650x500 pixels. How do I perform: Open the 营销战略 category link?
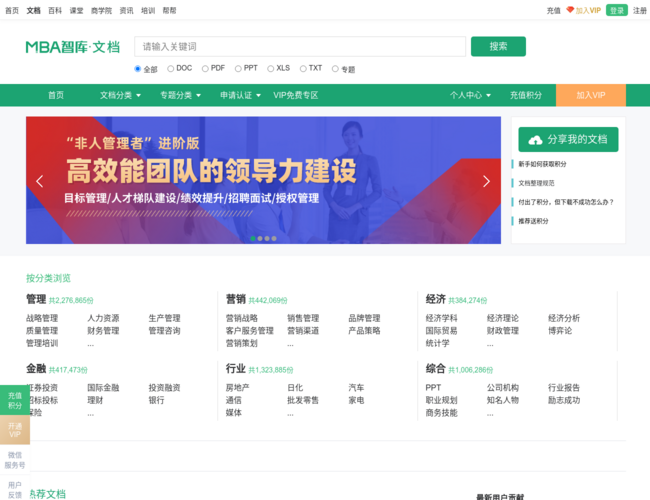pos(242,318)
